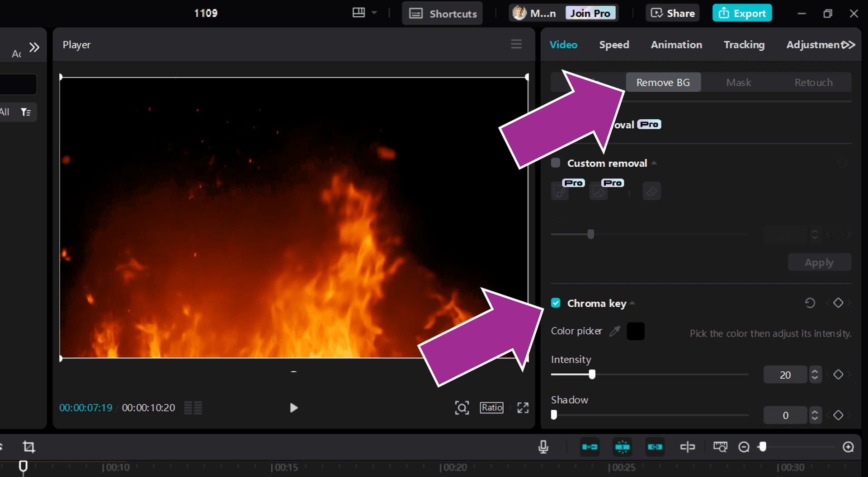The height and width of the screenshot is (477, 868).
Task: Open the user profile avatar
Action: click(x=519, y=13)
